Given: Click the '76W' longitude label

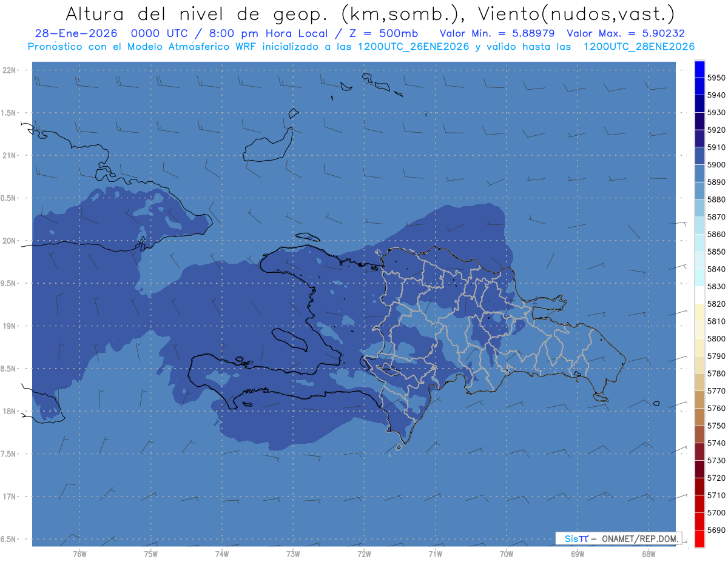Looking at the screenshot, I should coord(79,554).
